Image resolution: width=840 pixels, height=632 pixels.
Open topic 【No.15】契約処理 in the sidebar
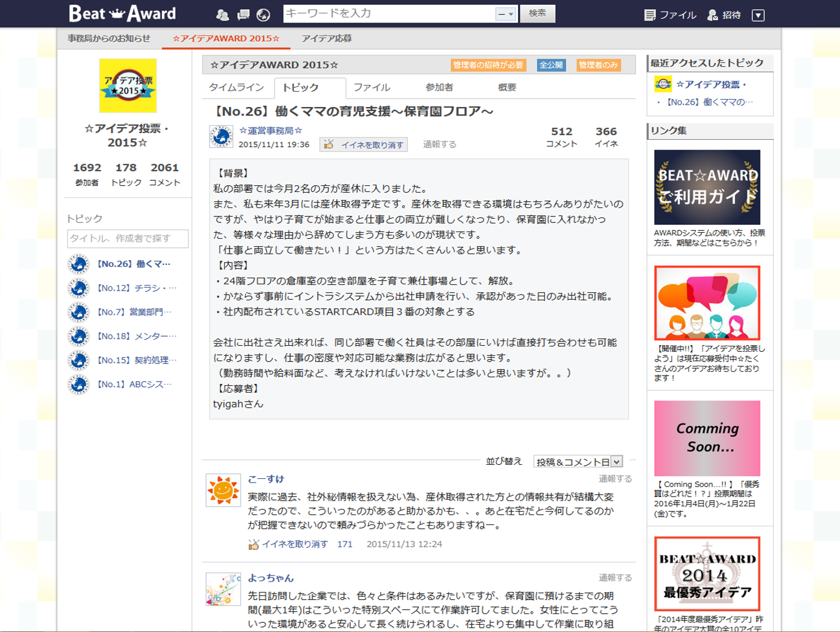pyautogui.click(x=137, y=360)
